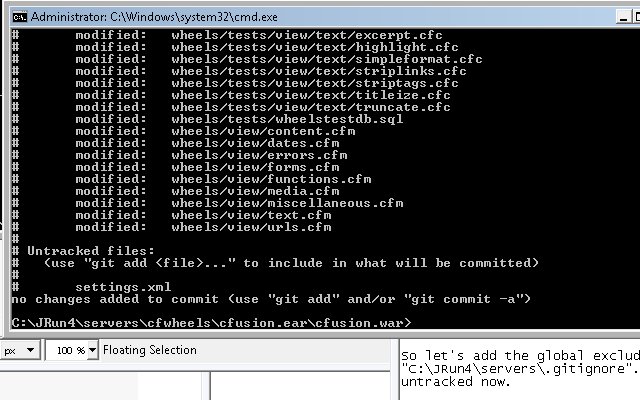Image resolution: width=640 pixels, height=400 pixels.
Task: Expand the 100 % zoom dropdown arrow
Action: (x=92, y=351)
